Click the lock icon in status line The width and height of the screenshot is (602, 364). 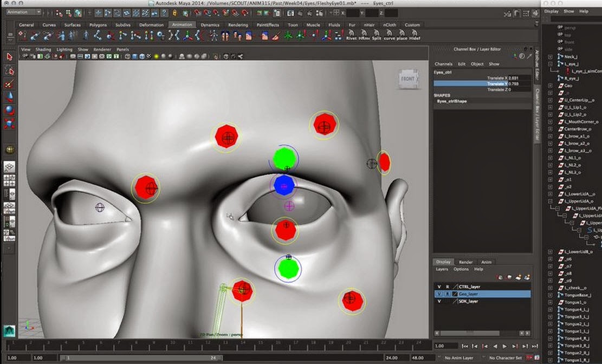coord(174,13)
